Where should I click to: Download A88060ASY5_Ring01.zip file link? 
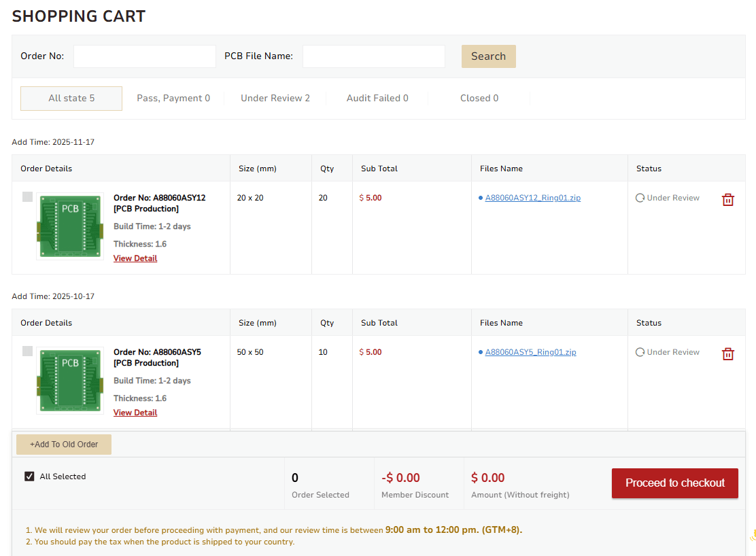click(530, 352)
